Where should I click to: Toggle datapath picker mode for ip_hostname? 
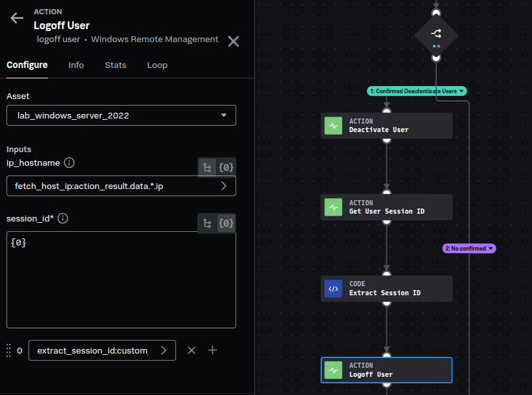point(207,167)
